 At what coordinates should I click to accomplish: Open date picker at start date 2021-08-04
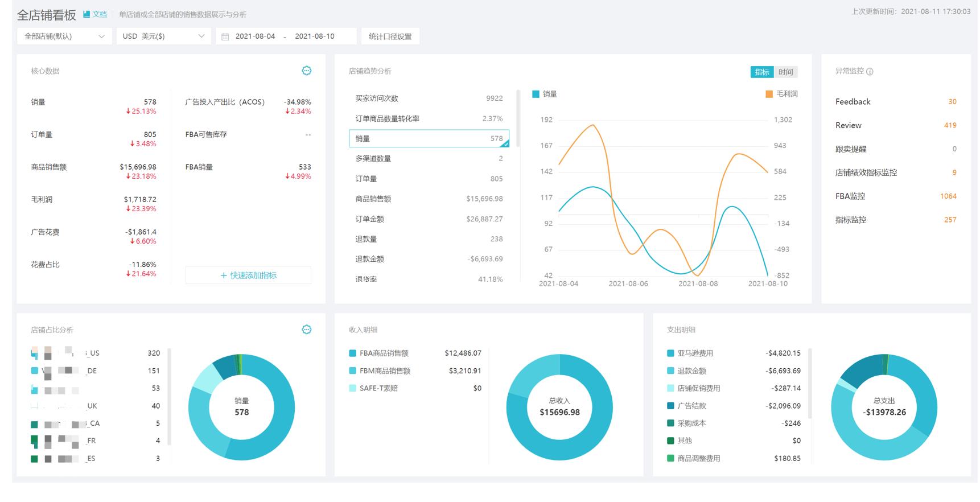tap(255, 36)
